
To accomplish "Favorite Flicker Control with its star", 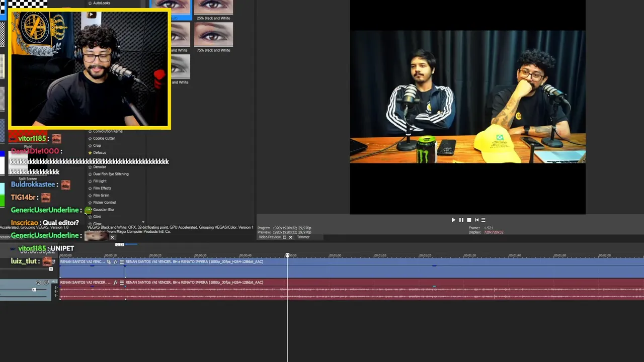I will (90, 202).
